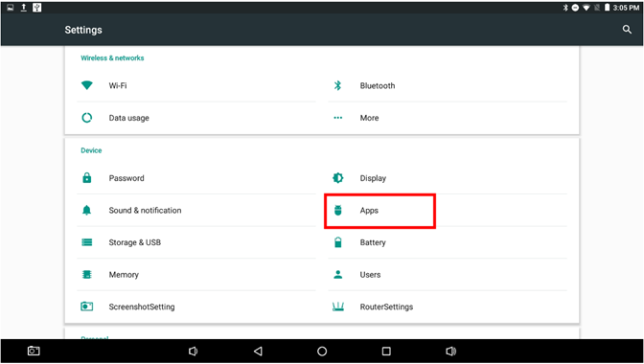The height and width of the screenshot is (364, 644).
Task: Open the Display settings entry
Action: pos(448,178)
